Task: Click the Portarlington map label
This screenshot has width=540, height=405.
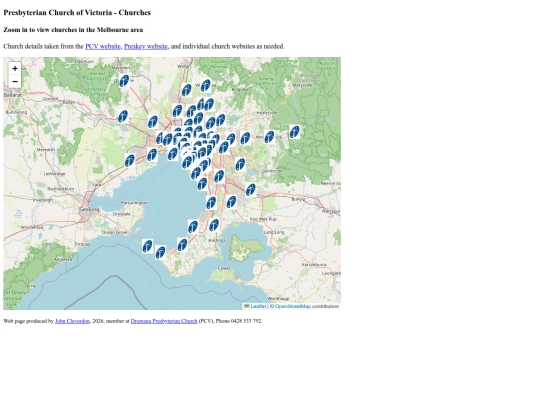Action: tap(134, 203)
